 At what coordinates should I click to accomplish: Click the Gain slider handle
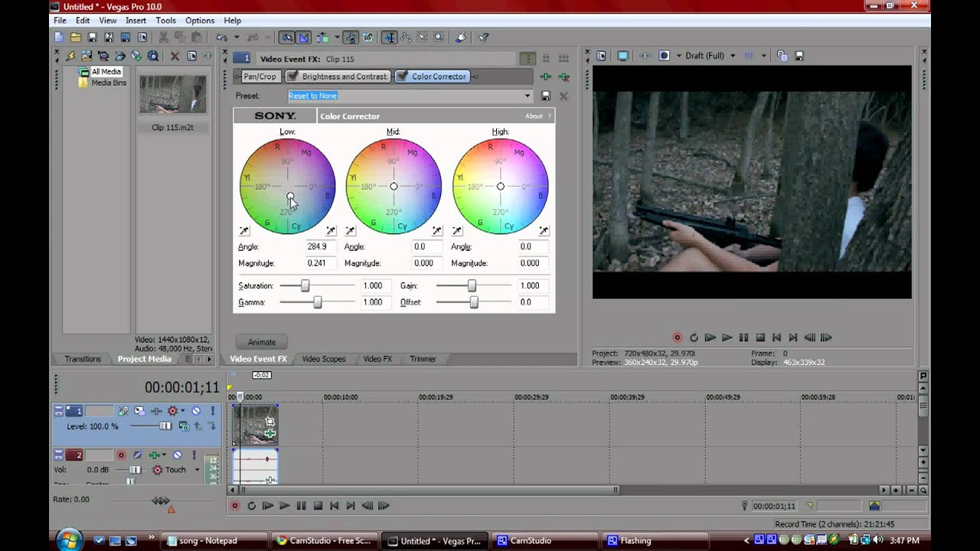point(472,285)
